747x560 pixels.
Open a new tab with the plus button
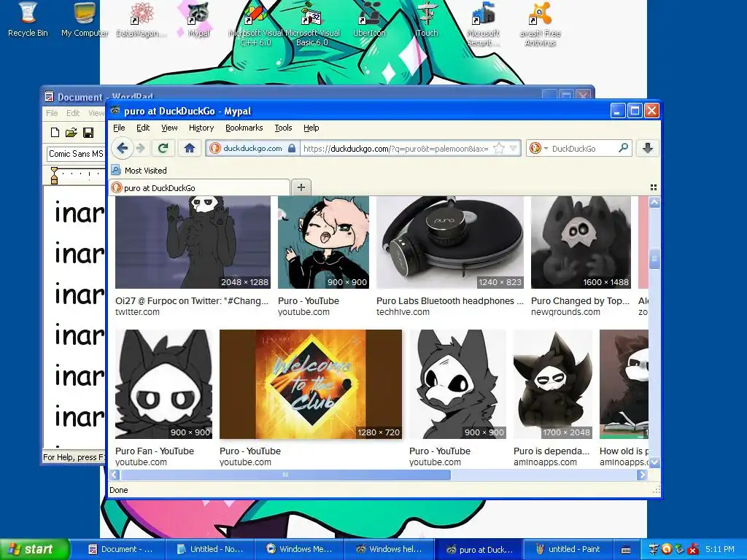(x=301, y=187)
